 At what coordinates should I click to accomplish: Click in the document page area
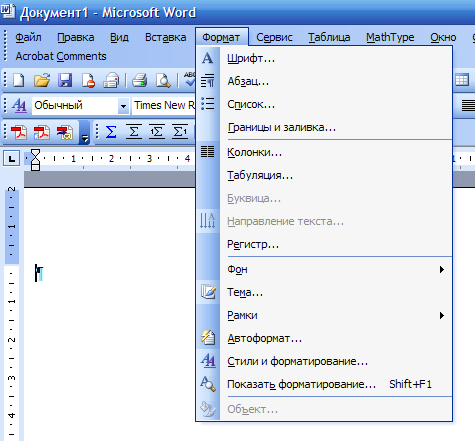point(110,313)
